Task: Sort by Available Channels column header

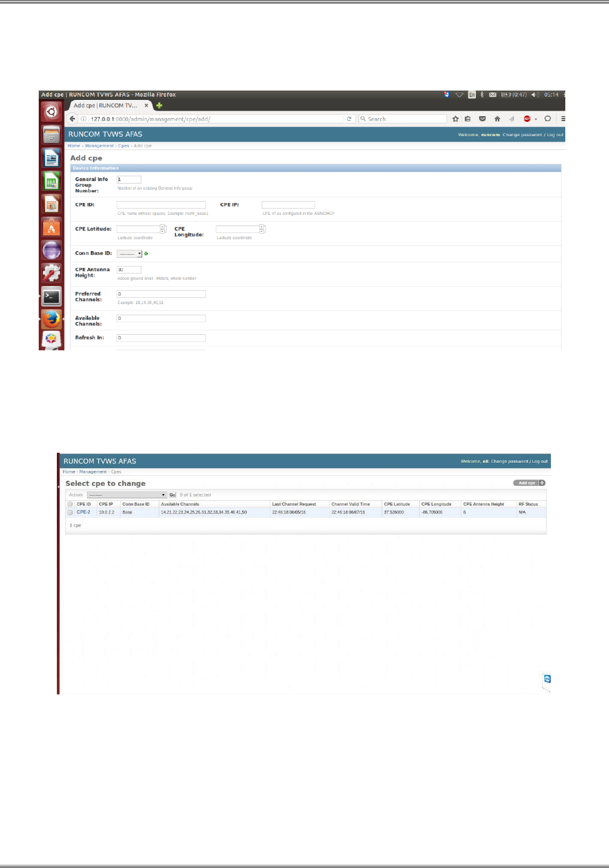Action: [180, 504]
